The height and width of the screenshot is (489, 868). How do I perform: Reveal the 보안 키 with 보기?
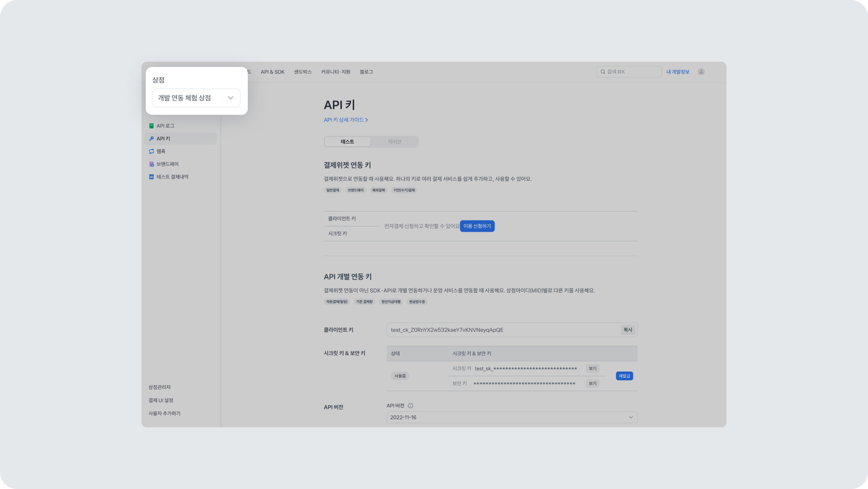(592, 383)
